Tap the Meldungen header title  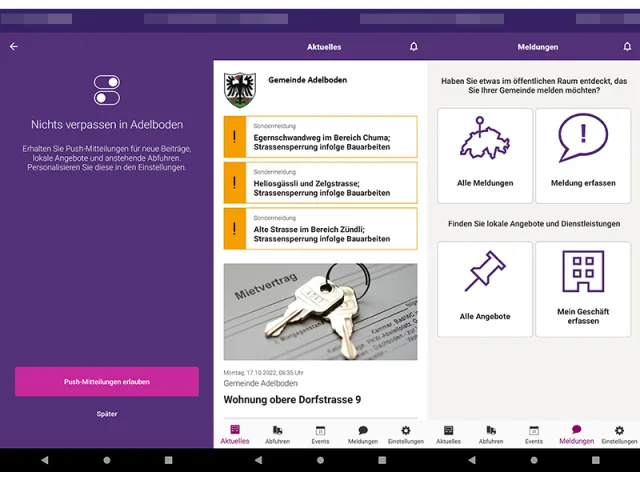pyautogui.click(x=538, y=47)
